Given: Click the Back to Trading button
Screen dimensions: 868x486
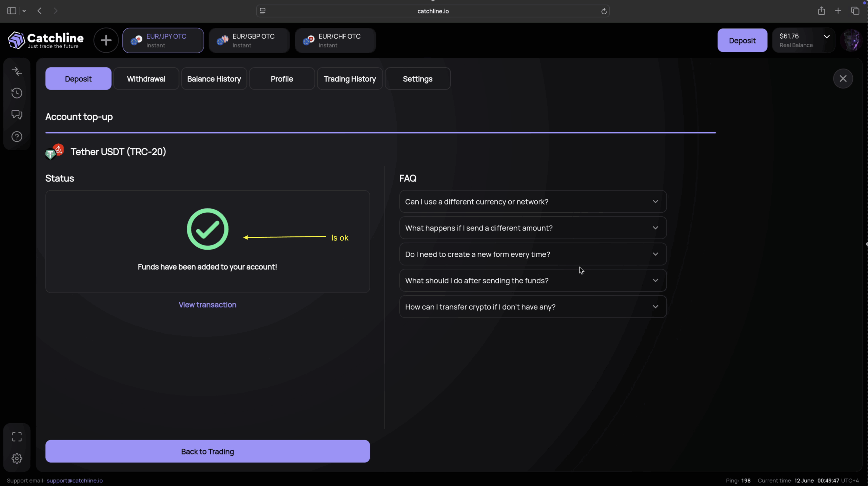Looking at the screenshot, I should tap(207, 451).
